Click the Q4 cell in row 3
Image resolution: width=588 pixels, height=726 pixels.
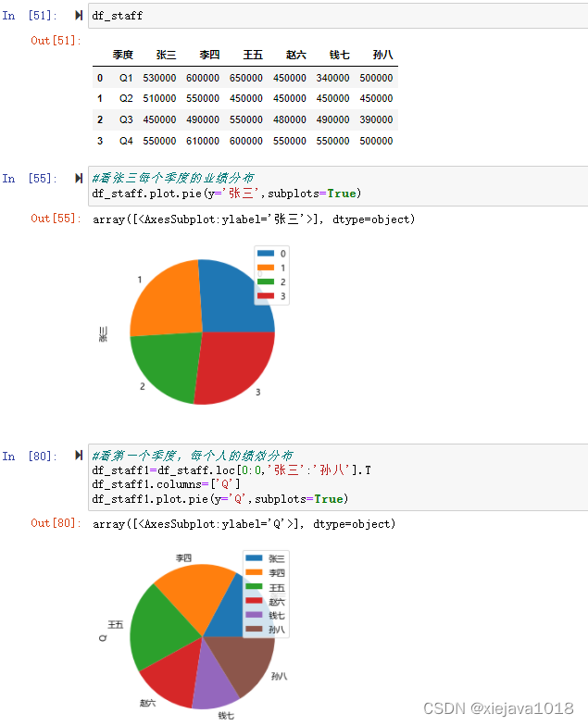pyautogui.click(x=126, y=141)
